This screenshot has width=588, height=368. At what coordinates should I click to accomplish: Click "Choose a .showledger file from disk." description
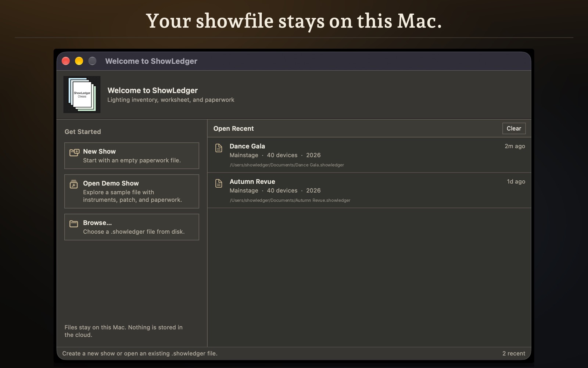tap(134, 232)
